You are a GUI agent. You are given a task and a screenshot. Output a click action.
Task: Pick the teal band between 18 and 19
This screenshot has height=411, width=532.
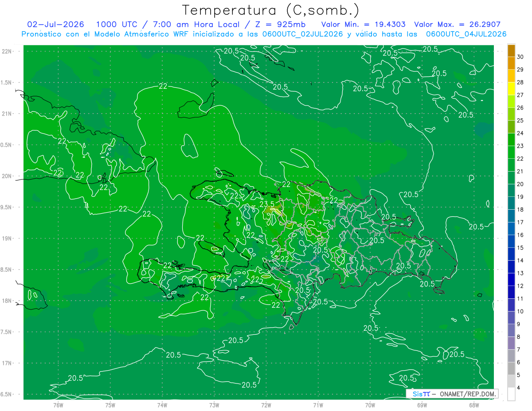click(x=511, y=203)
